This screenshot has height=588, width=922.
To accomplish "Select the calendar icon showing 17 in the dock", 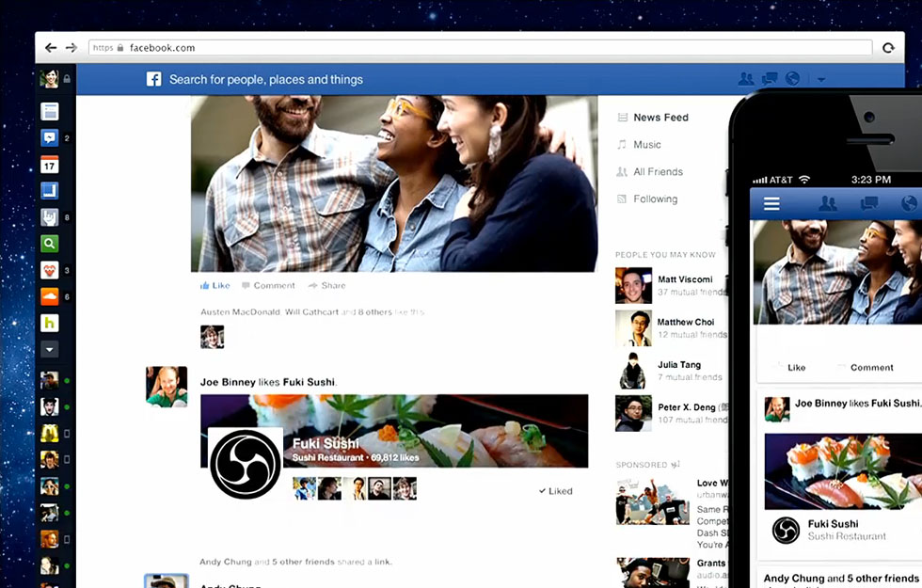I will coord(50,165).
